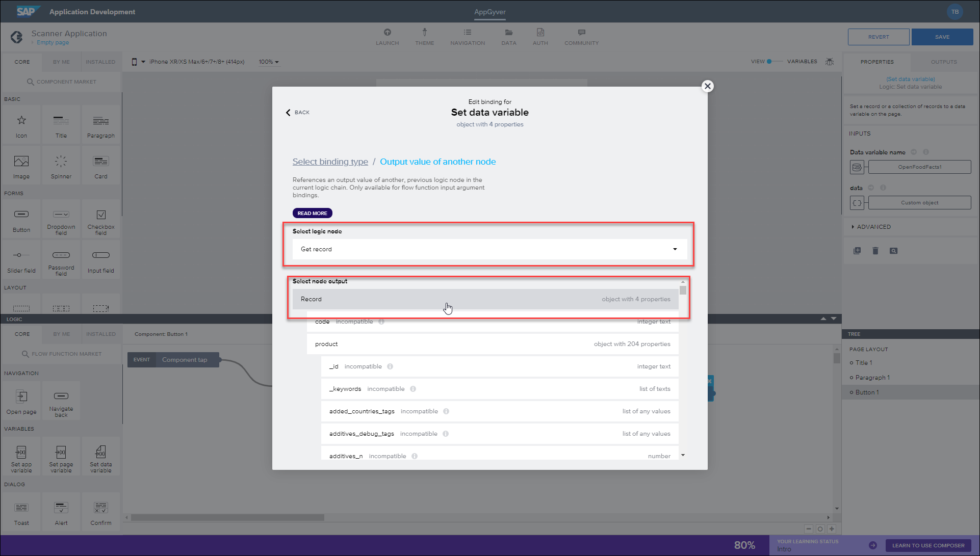Pick the Alert dialog function
Image resolution: width=980 pixels, height=556 pixels.
[x=61, y=512]
